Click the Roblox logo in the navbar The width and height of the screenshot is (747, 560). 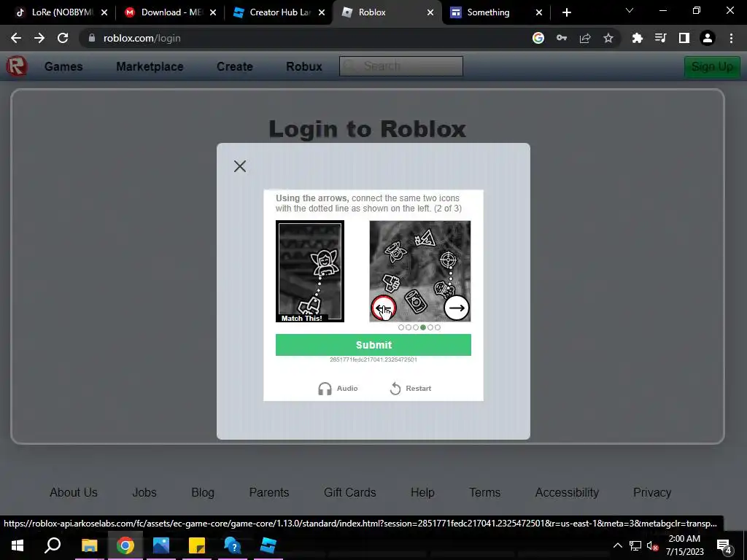17,66
